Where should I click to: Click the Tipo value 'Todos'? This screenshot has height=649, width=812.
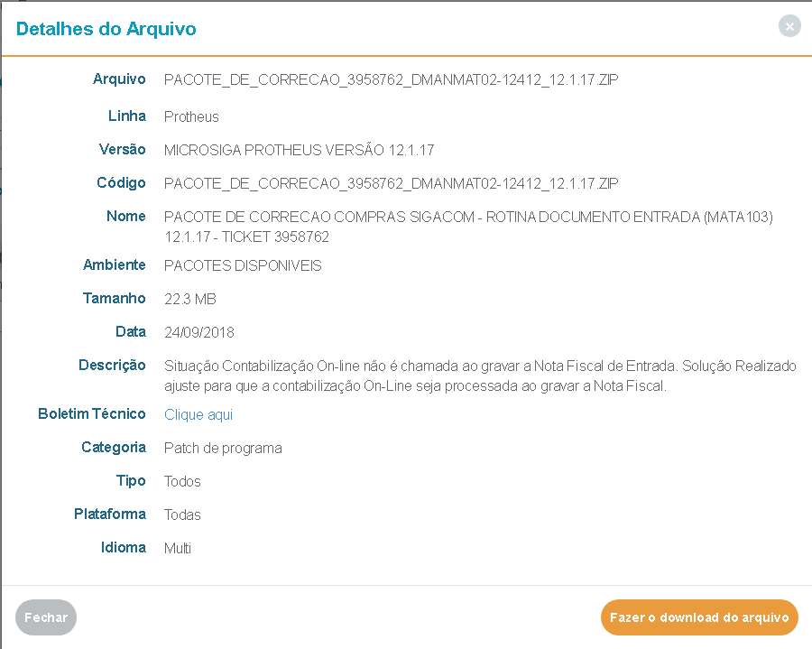point(182,481)
